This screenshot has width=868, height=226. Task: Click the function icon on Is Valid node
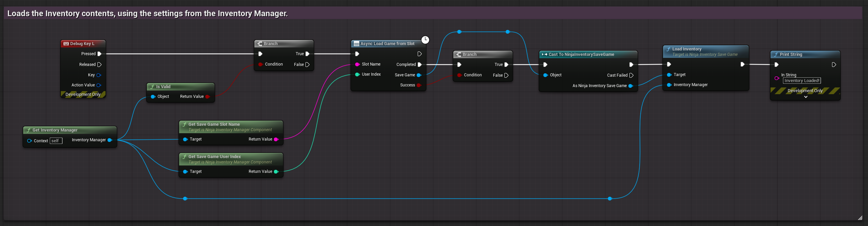(152, 87)
